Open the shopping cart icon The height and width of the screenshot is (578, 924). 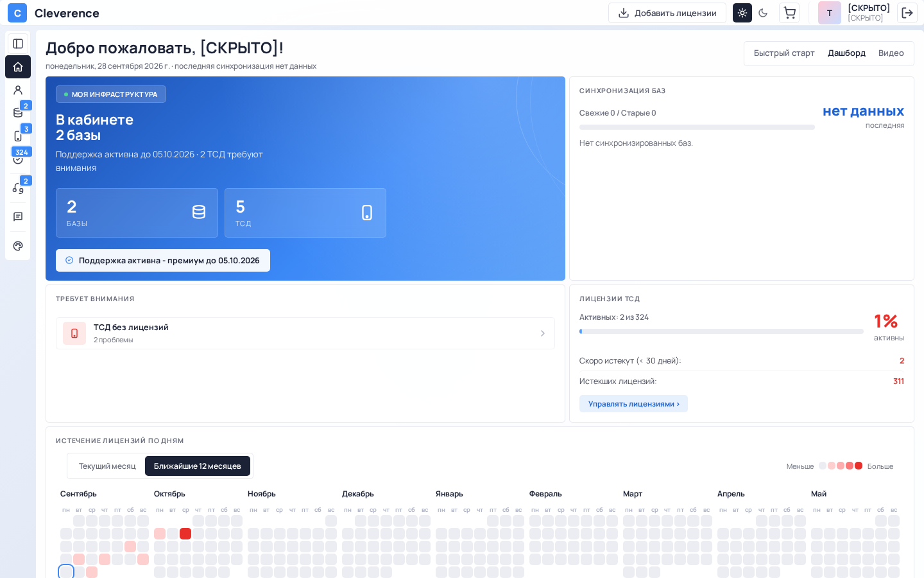tap(789, 13)
